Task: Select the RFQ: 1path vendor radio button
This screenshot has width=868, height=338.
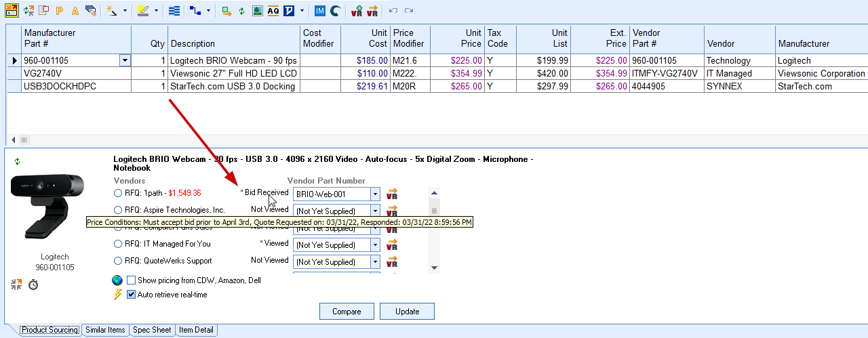Action: 119,193
